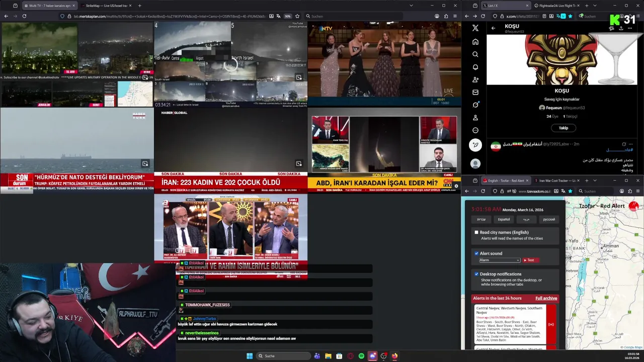Select the Multi TV browser tab
This screenshot has width=644, height=362.
49,6
